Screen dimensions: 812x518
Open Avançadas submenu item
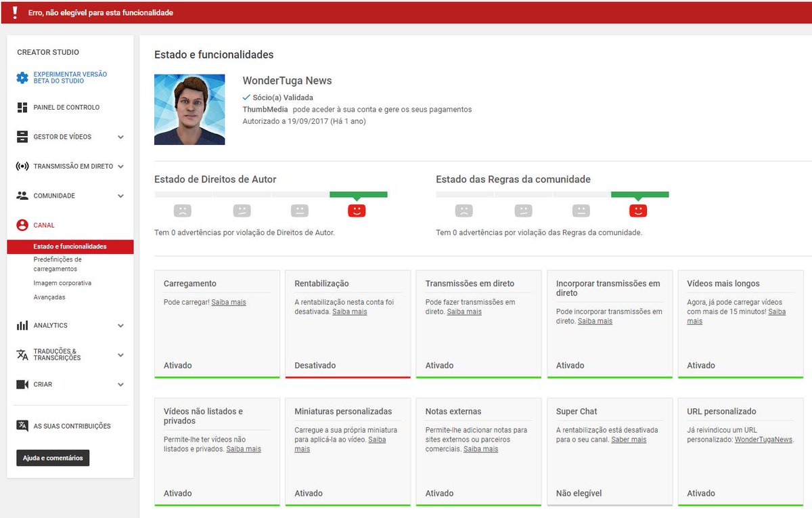pos(49,297)
